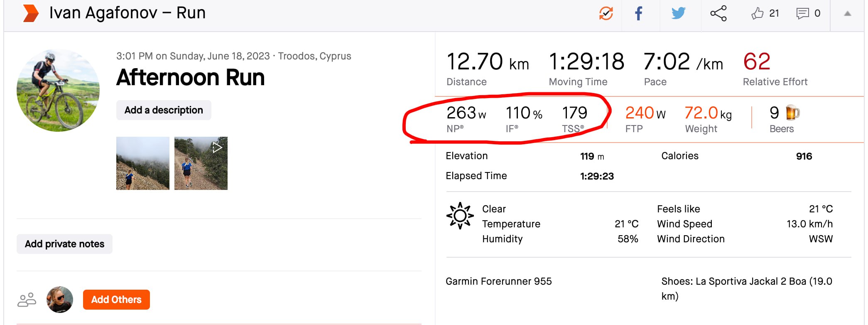Viewport: 868px width, 325px height.
Task: Open comments via speech bubble icon
Action: coord(802,13)
